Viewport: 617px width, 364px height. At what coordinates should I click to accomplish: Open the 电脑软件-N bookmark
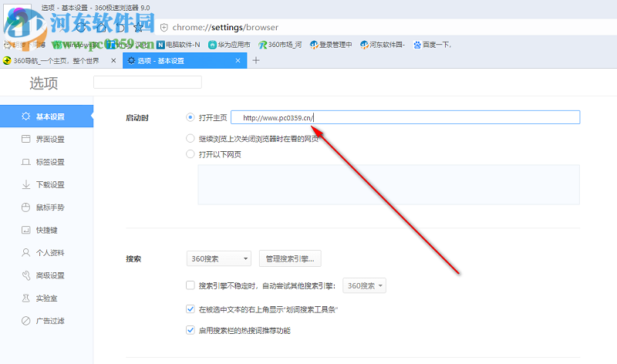pyautogui.click(x=178, y=45)
